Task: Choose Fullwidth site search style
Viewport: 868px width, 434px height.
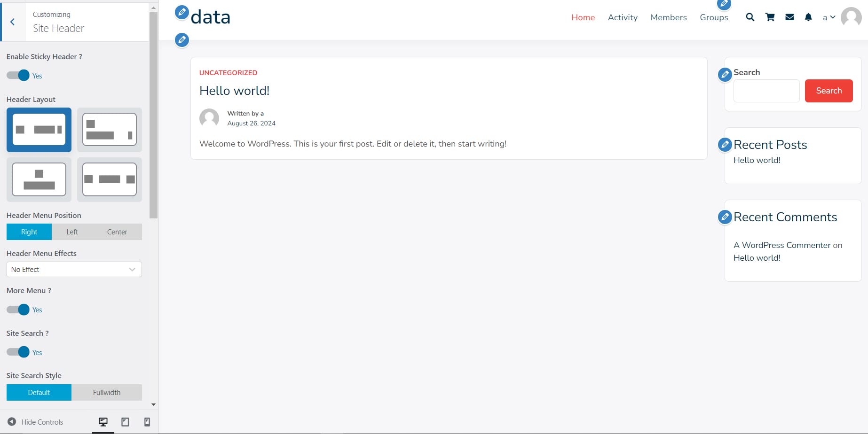Action: (x=107, y=393)
